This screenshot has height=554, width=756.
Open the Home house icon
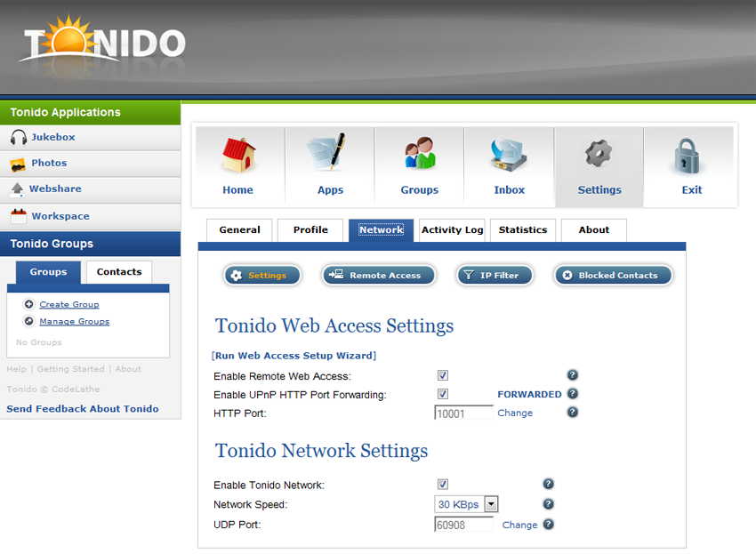click(x=238, y=155)
